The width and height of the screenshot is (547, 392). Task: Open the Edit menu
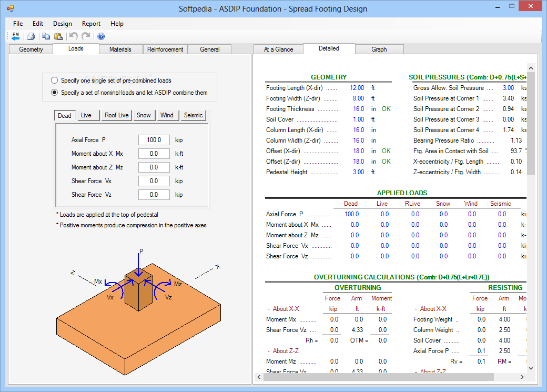[38, 24]
